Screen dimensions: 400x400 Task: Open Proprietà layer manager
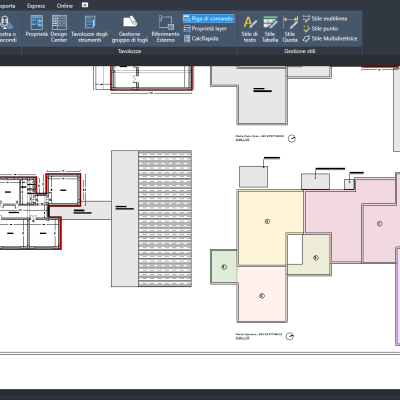click(205, 29)
